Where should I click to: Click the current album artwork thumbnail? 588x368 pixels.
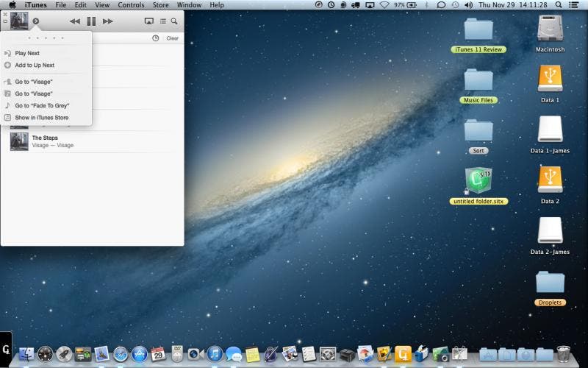tap(19, 21)
